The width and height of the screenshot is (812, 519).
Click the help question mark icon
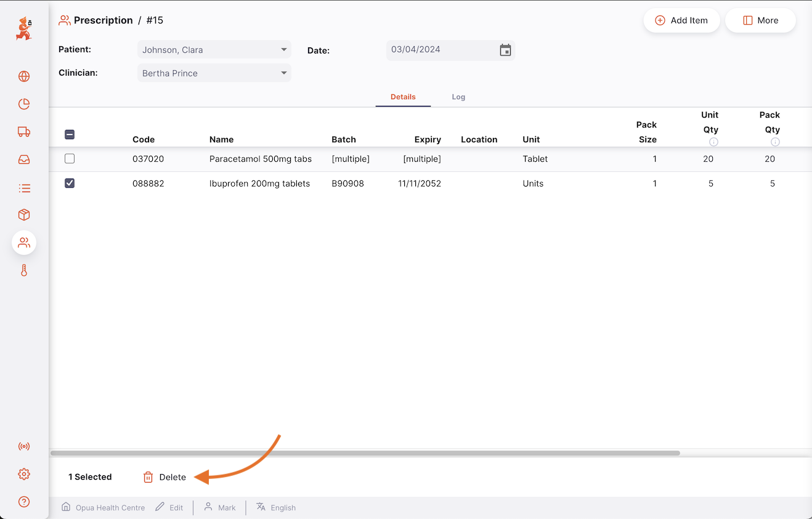(24, 502)
